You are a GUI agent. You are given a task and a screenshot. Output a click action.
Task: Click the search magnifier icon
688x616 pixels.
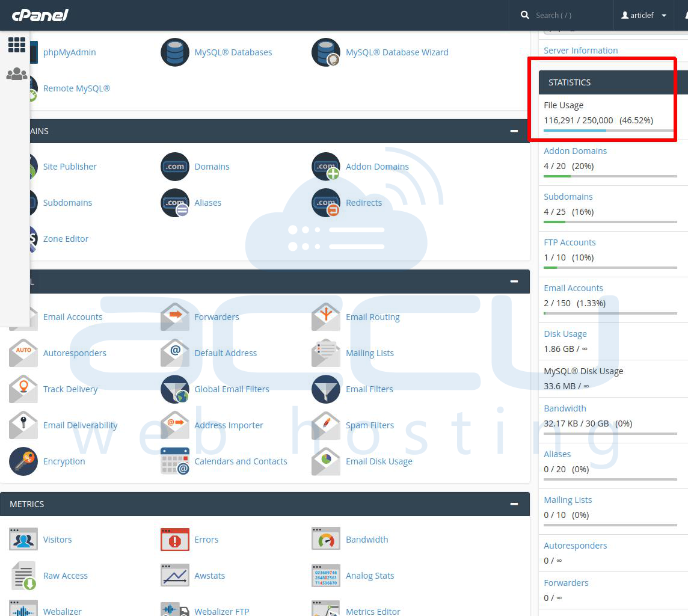click(525, 15)
